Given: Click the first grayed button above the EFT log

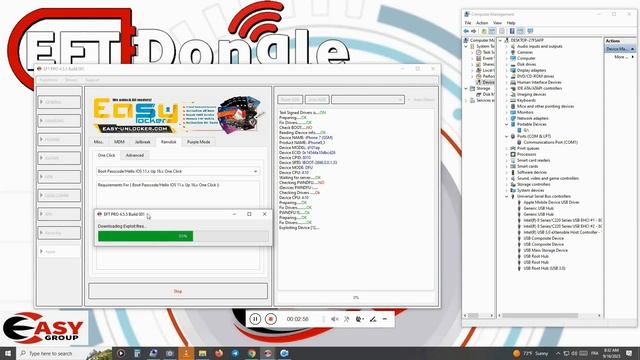Looking at the screenshot, I should click(290, 100).
